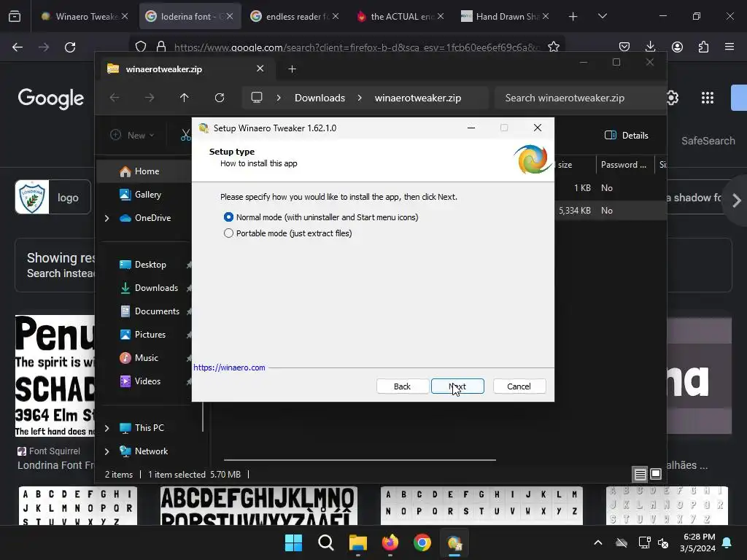The image size is (747, 560).
Task: Open Pictures in Explorer sidebar
Action: 150,334
